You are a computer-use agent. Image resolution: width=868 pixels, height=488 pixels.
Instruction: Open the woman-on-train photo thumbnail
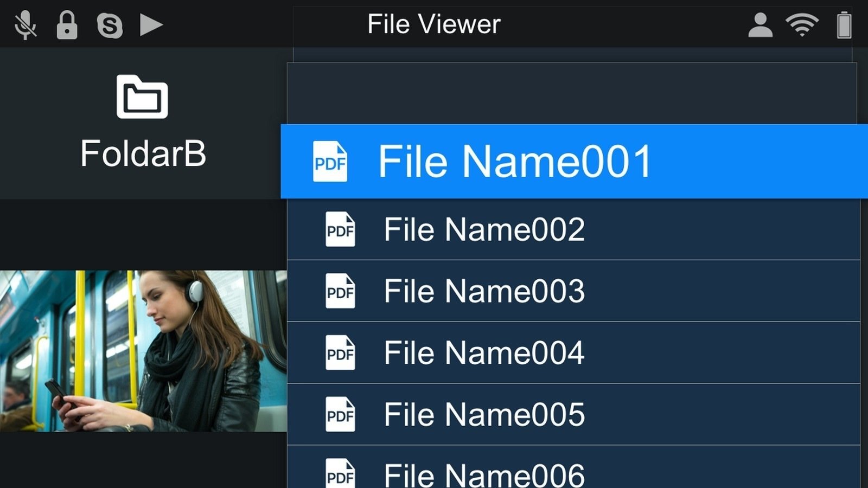[x=143, y=351]
